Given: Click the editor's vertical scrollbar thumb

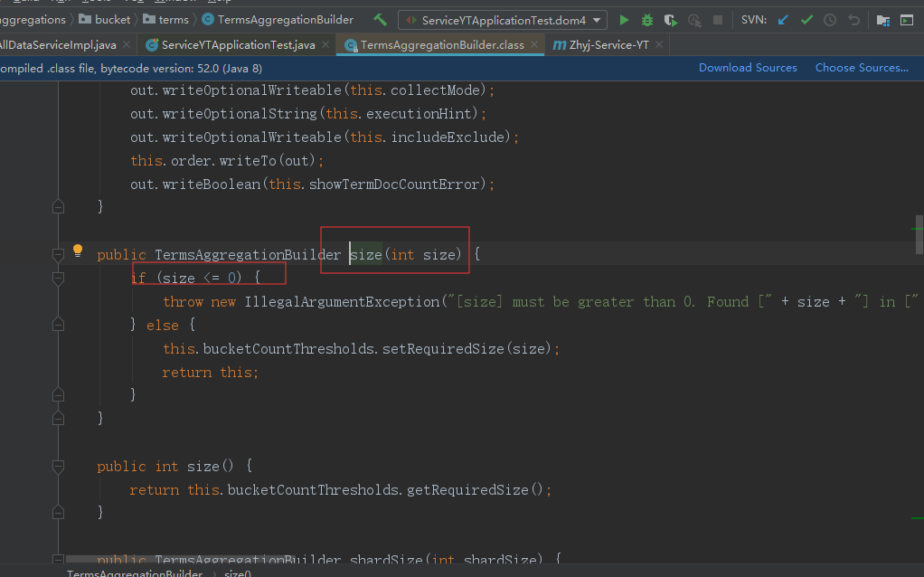Looking at the screenshot, I should pos(919,235).
